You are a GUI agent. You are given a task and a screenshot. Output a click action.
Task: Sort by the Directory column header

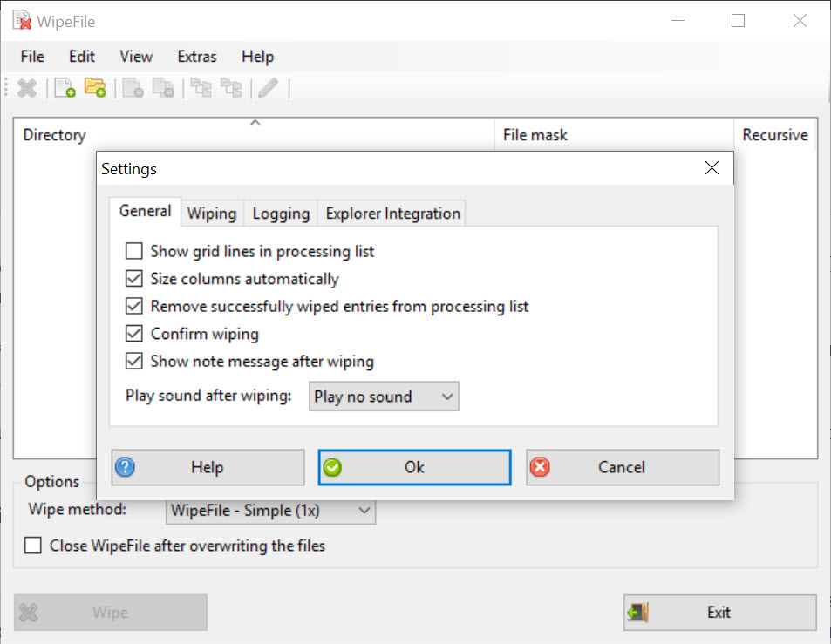(x=254, y=134)
